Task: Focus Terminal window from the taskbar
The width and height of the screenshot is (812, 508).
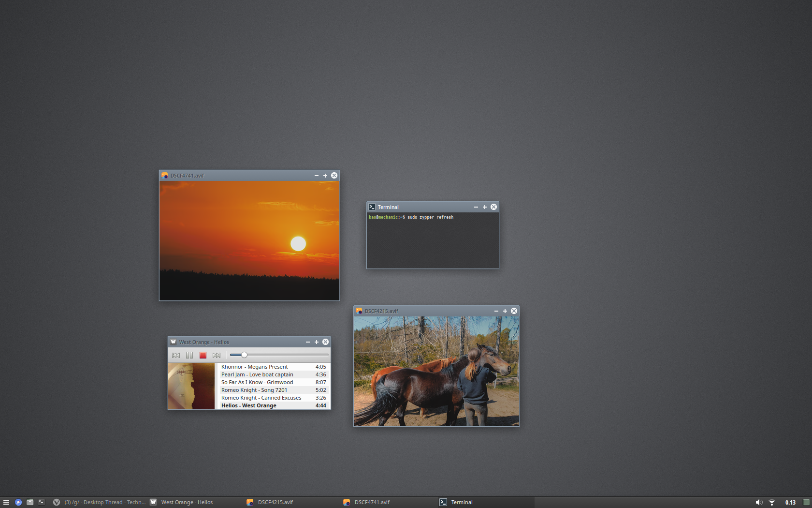Action: [462, 502]
